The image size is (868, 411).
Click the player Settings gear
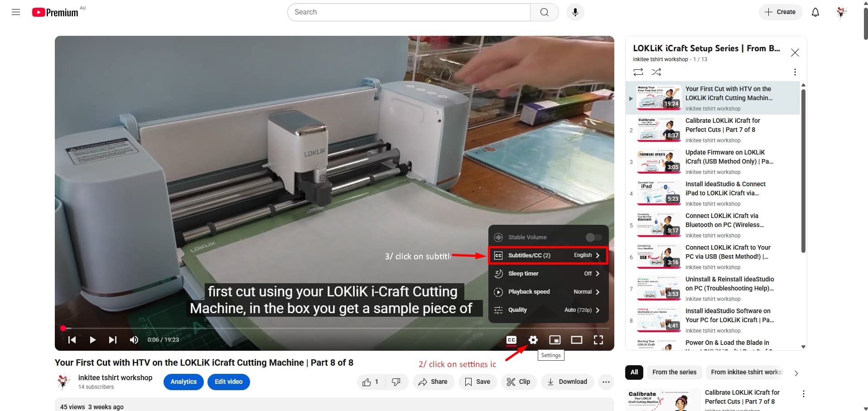533,340
